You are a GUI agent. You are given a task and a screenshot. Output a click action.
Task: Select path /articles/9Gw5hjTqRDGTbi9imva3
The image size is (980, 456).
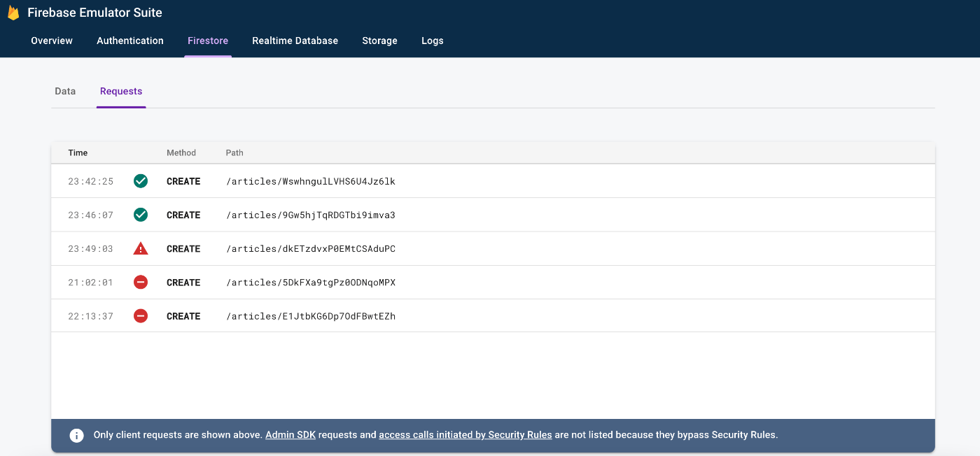(x=311, y=215)
